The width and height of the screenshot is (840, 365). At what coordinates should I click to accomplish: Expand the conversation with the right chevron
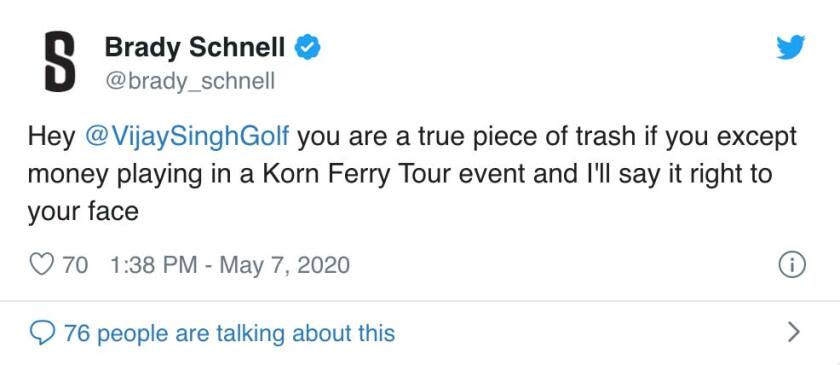[794, 332]
